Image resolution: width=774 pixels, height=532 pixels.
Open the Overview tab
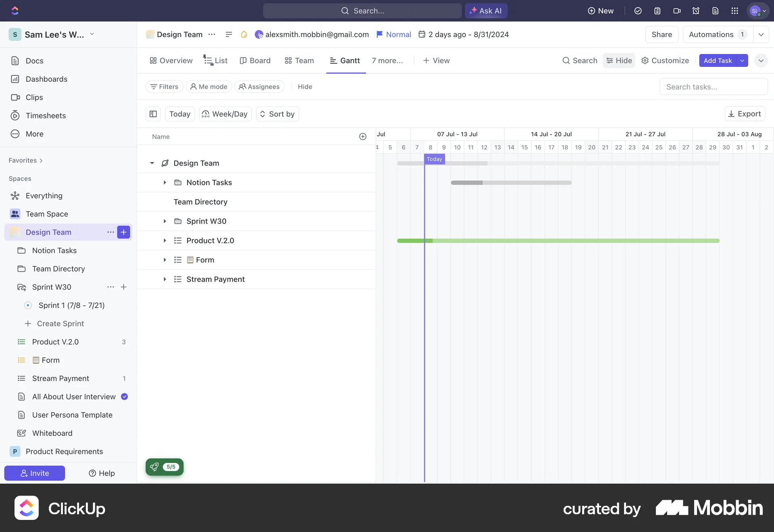click(171, 60)
